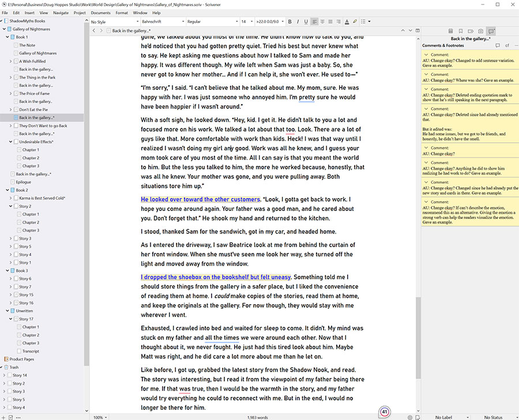
Task: Toggle bold formatting on selected text
Action: (289, 21)
